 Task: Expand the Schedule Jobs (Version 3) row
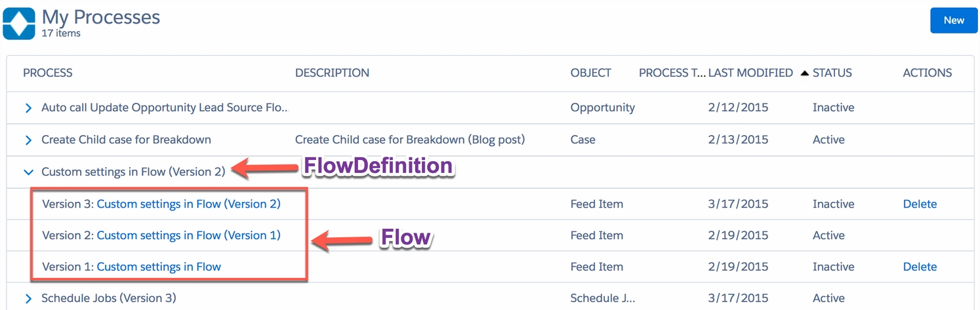click(28, 299)
